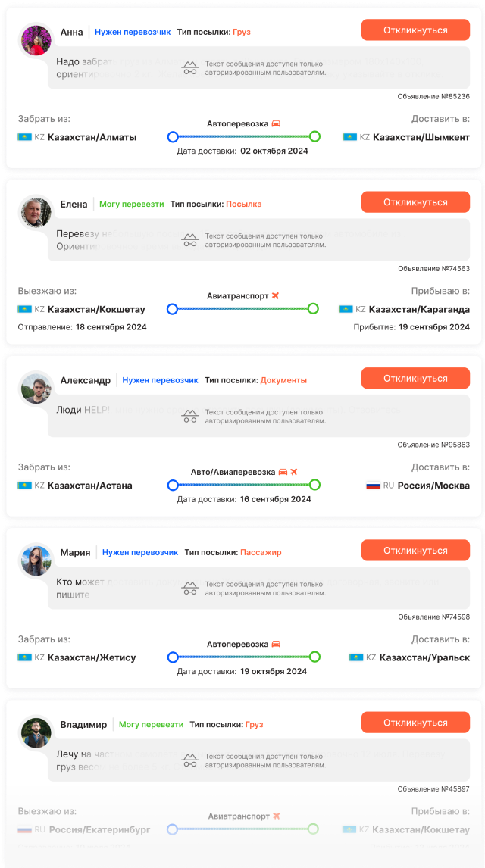
Task: Click the blue route start point in Елена's card
Action: coord(173,309)
